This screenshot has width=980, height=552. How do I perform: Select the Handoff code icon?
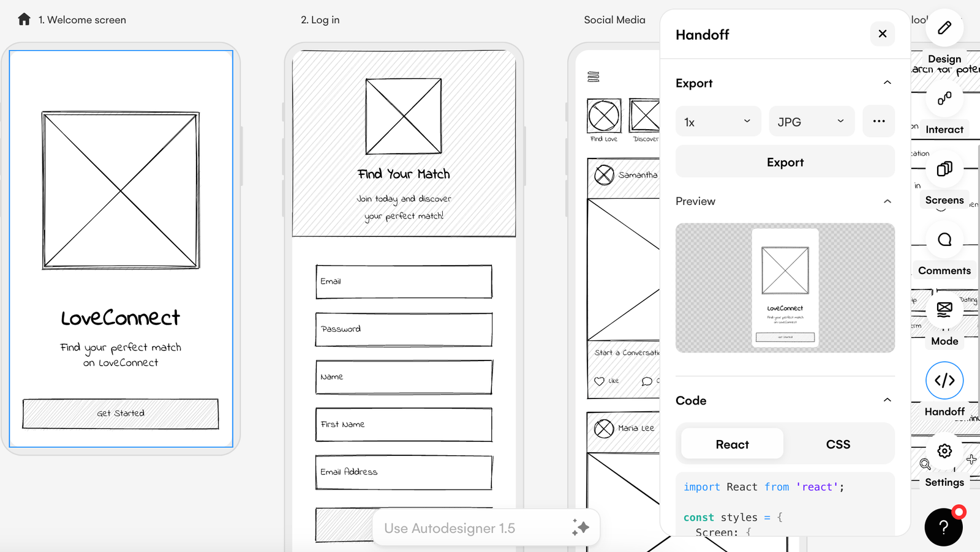[944, 380]
